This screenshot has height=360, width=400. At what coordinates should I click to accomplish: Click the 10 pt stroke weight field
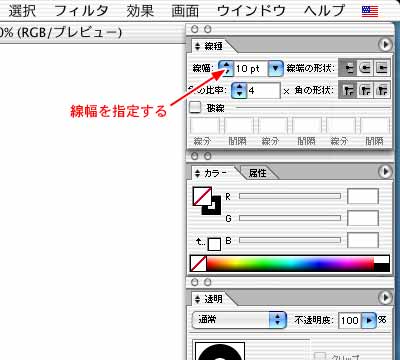point(251,69)
